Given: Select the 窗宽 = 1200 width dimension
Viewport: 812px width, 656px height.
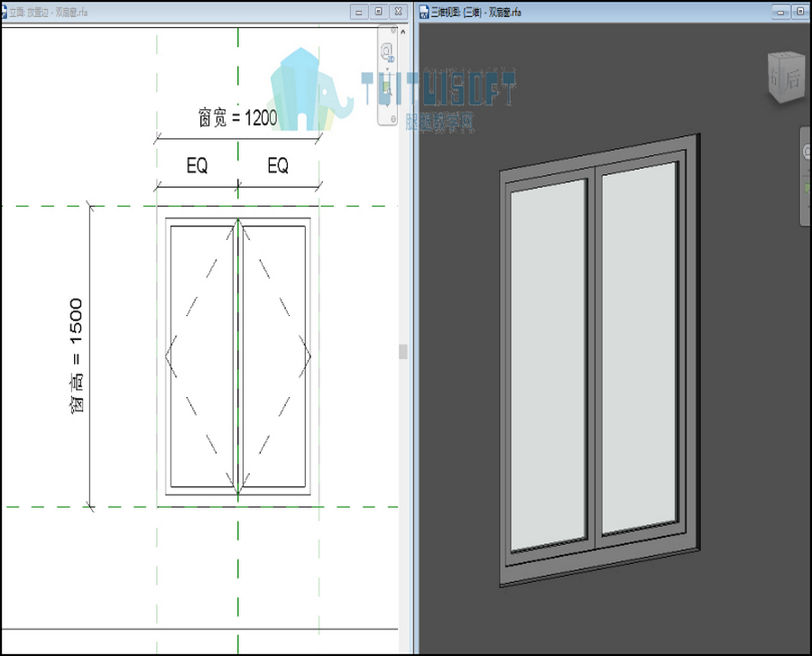Looking at the screenshot, I should click(x=237, y=118).
